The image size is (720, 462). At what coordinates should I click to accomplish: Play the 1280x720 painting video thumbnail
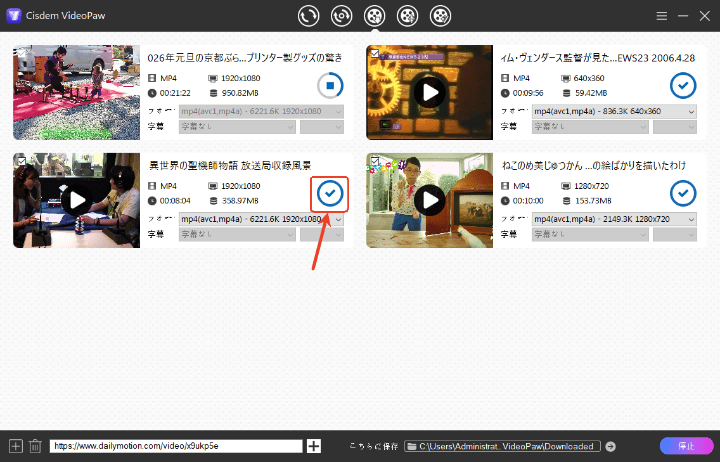(x=430, y=200)
